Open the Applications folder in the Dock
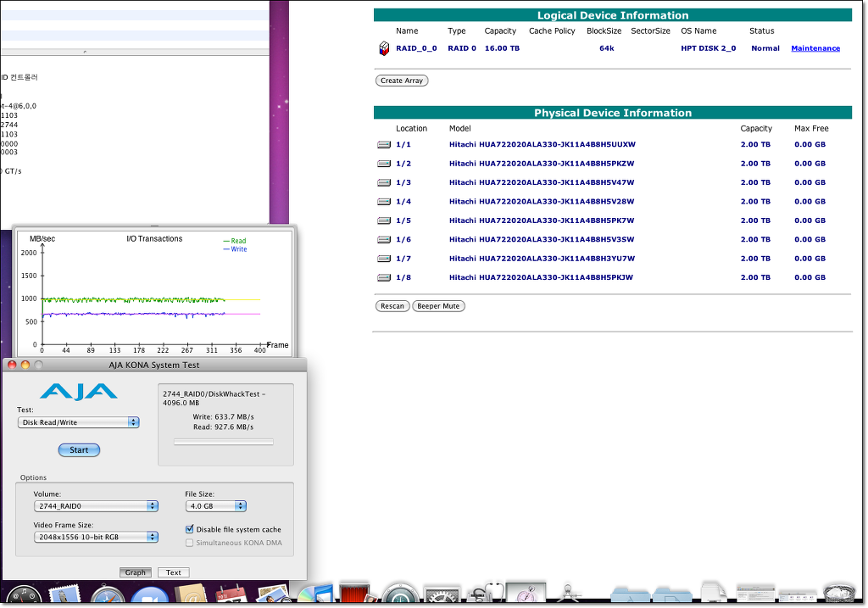The height and width of the screenshot is (608, 868). click(x=630, y=594)
